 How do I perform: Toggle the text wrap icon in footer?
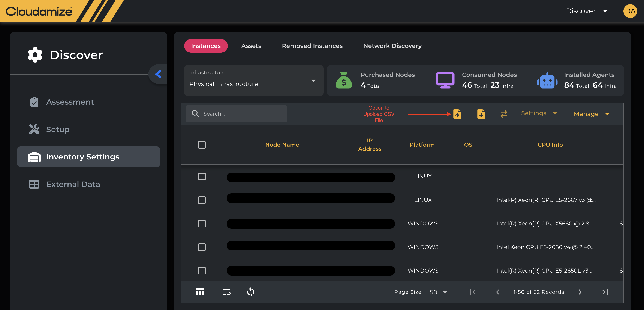coord(226,292)
